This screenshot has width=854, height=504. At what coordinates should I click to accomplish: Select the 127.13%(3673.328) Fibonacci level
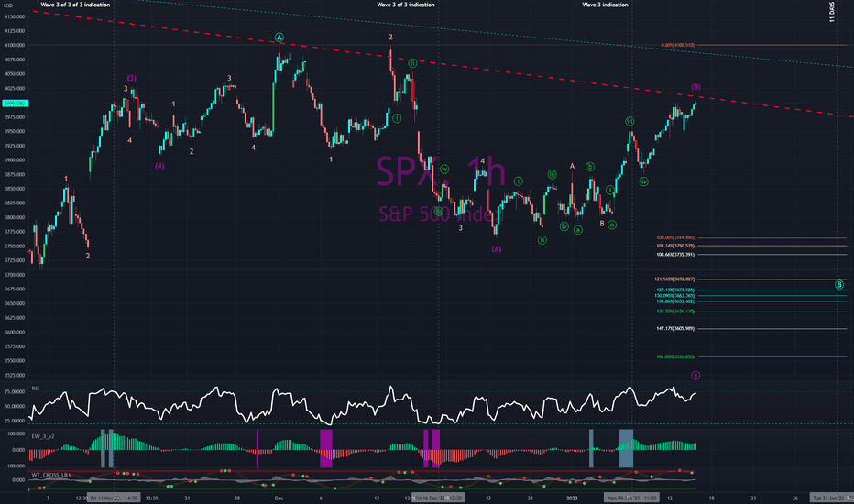tap(675, 290)
